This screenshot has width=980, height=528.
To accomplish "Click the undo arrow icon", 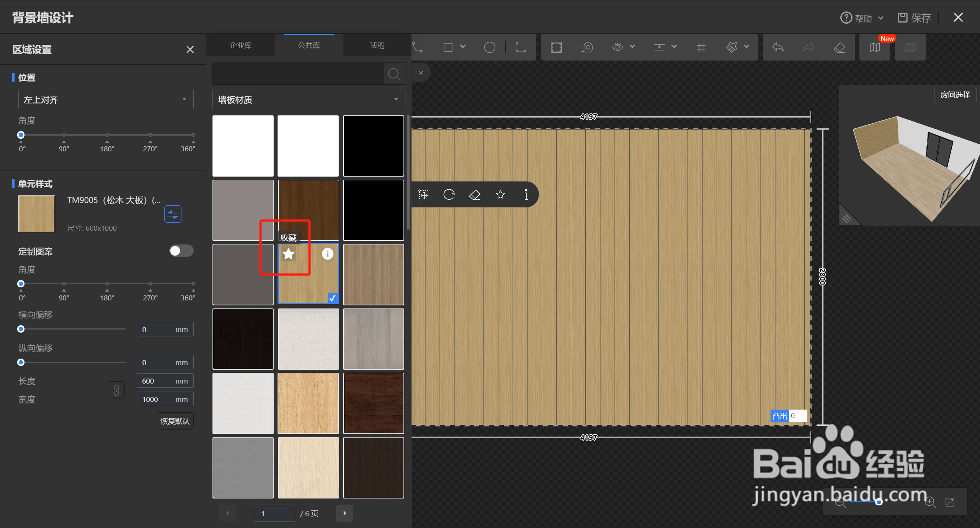I will (x=778, y=47).
